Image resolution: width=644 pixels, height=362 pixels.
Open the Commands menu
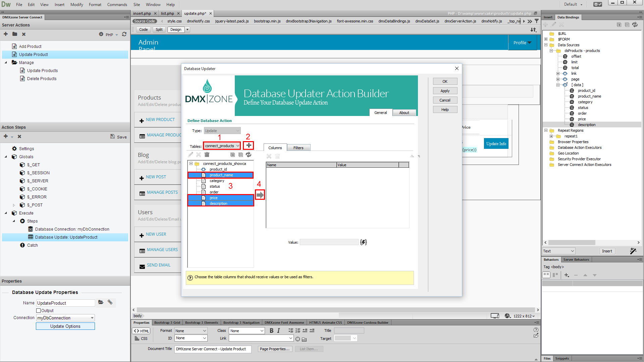(x=117, y=4)
